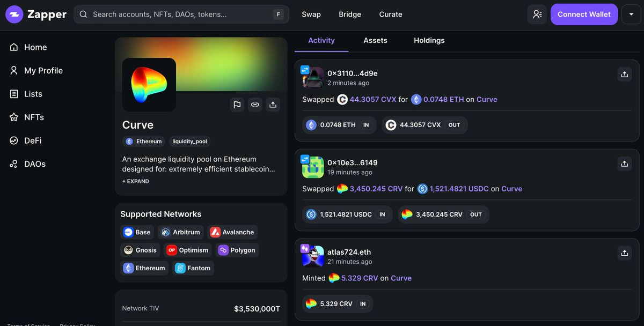Click the Supported Networks heading
Image resolution: width=644 pixels, height=326 pixels.
[x=161, y=214]
